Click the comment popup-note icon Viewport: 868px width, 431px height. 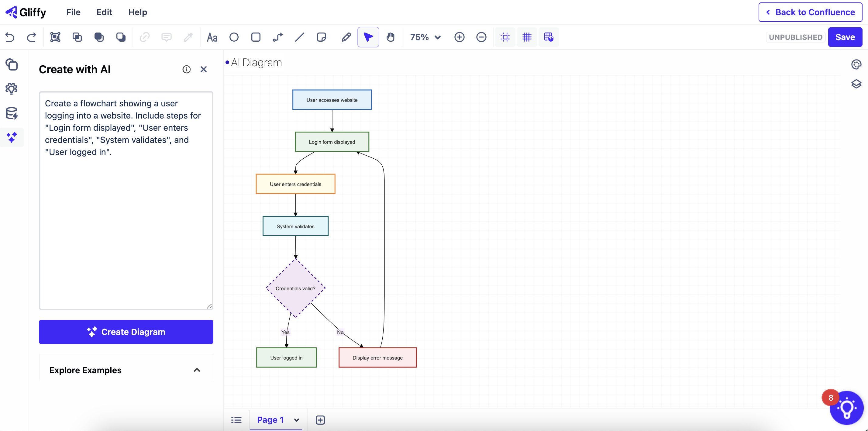167,37
